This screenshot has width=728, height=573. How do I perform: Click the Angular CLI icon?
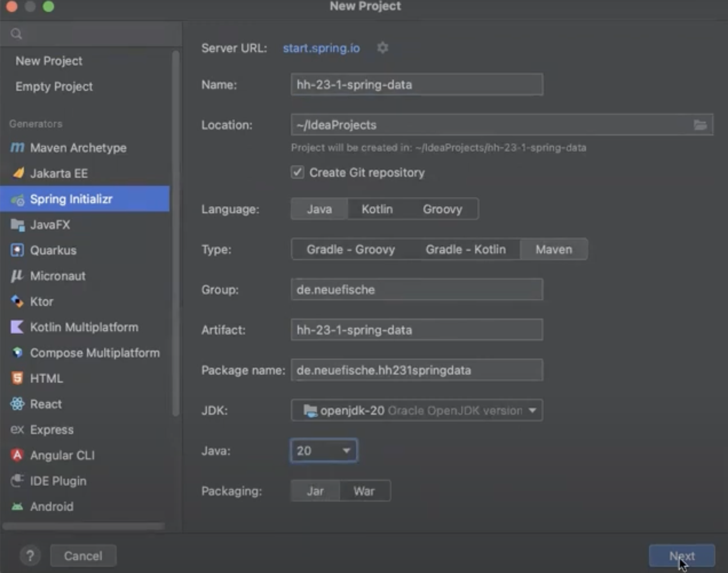click(17, 455)
